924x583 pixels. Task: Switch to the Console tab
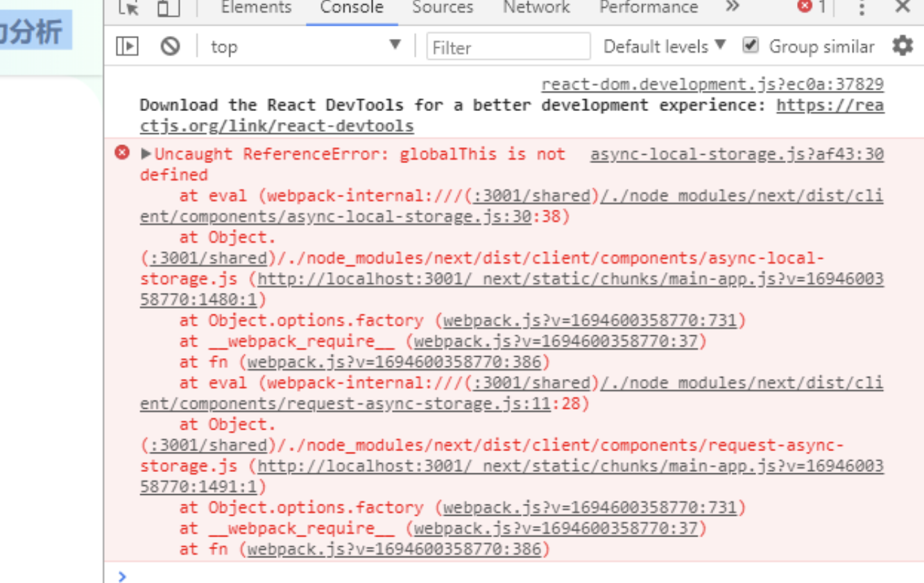point(352,8)
